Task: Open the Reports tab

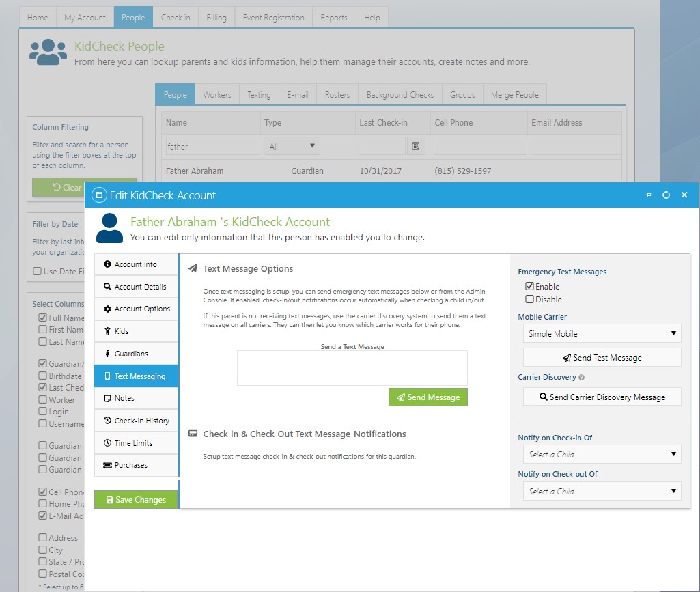Action: pos(334,18)
